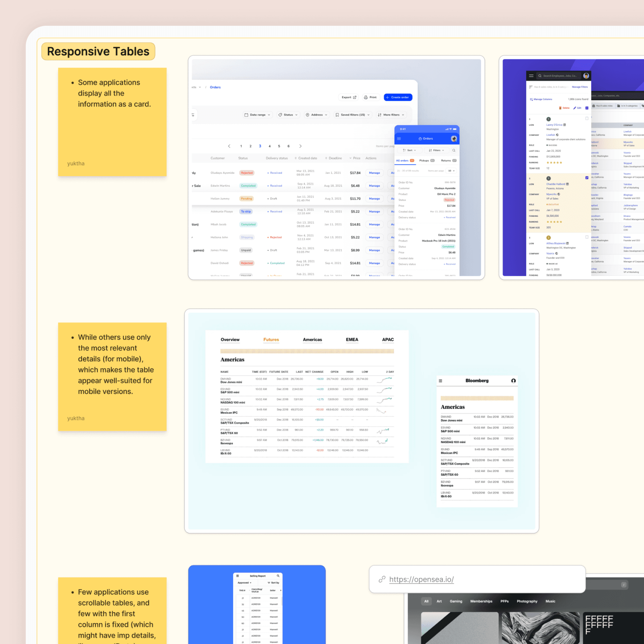
Task: Click the Bloomberg profile avatar icon
Action: click(513, 381)
